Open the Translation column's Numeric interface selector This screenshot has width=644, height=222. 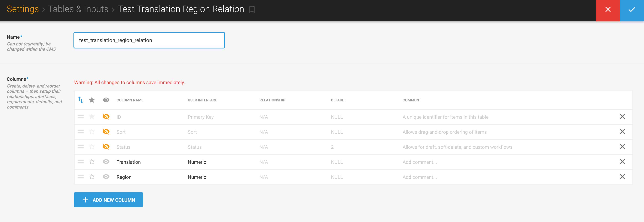pyautogui.click(x=197, y=162)
